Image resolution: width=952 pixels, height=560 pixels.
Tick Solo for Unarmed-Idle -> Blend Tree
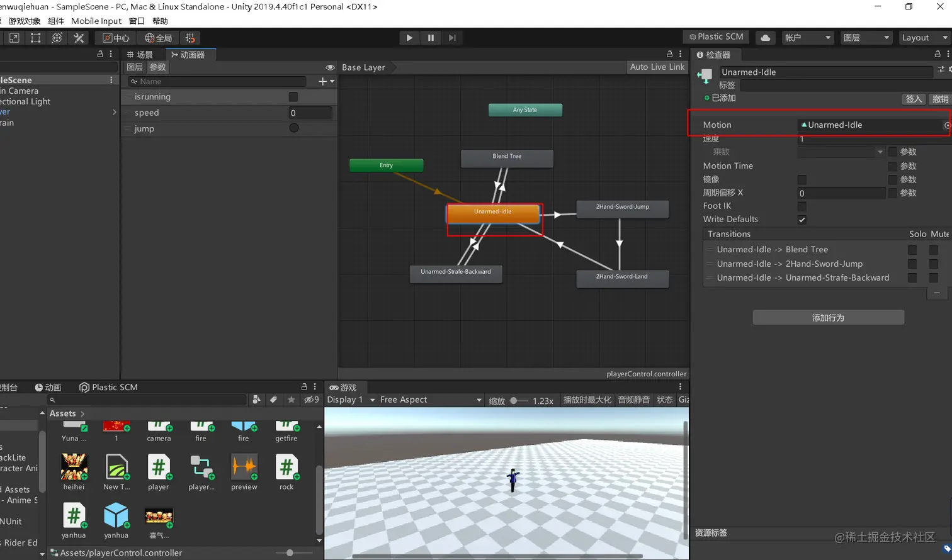(912, 250)
